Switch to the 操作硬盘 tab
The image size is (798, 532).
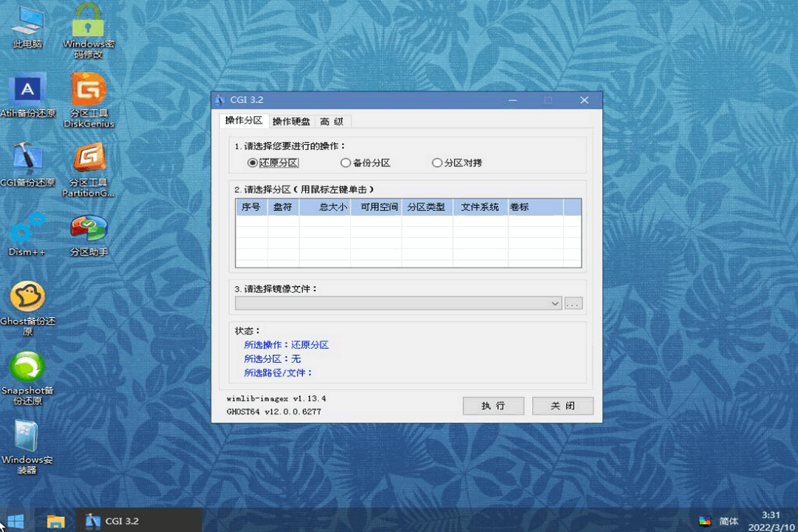click(291, 120)
